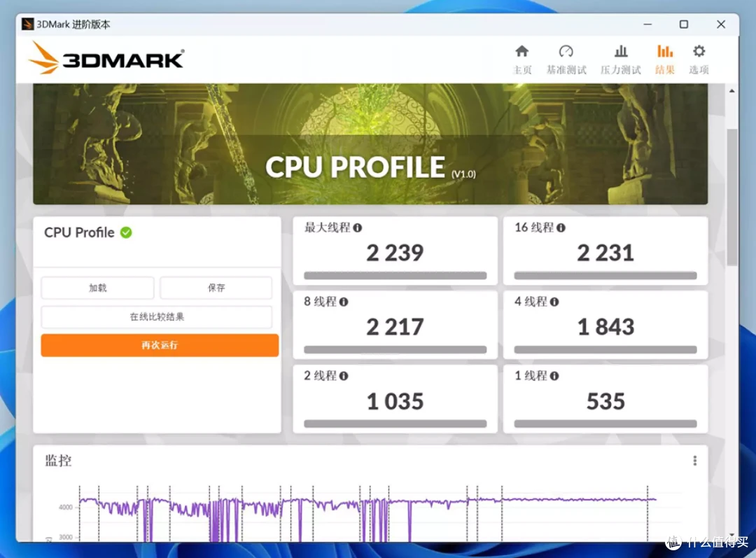Close the 3DMark window
The height and width of the screenshot is (558, 756).
pyautogui.click(x=721, y=24)
